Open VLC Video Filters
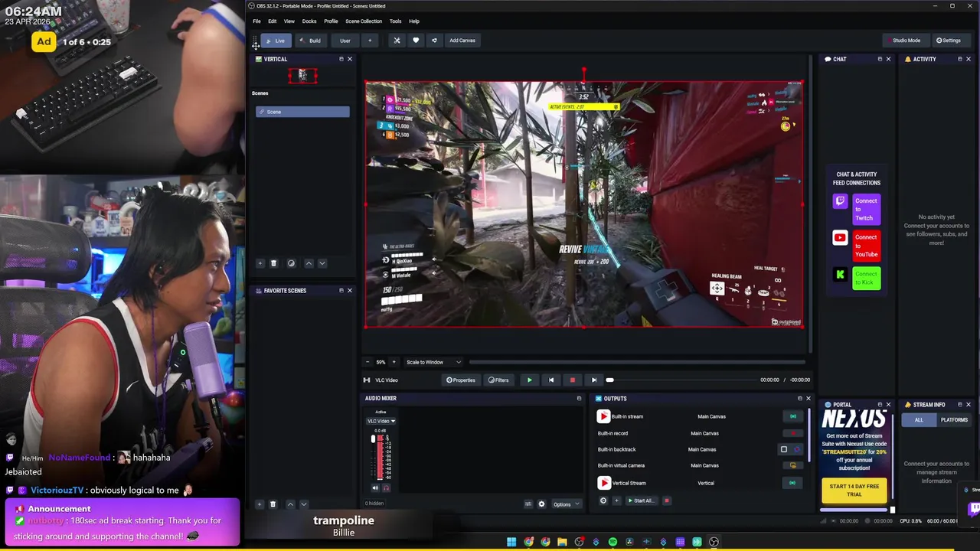Viewport: 980px width, 551px height. coord(498,380)
